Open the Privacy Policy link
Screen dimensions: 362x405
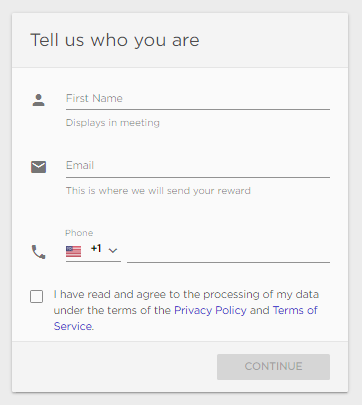tap(210, 310)
